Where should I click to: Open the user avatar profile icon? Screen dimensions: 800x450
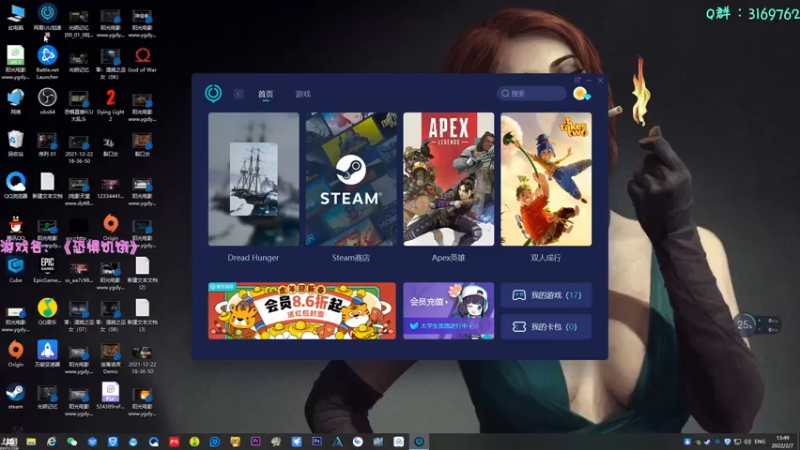[581, 93]
